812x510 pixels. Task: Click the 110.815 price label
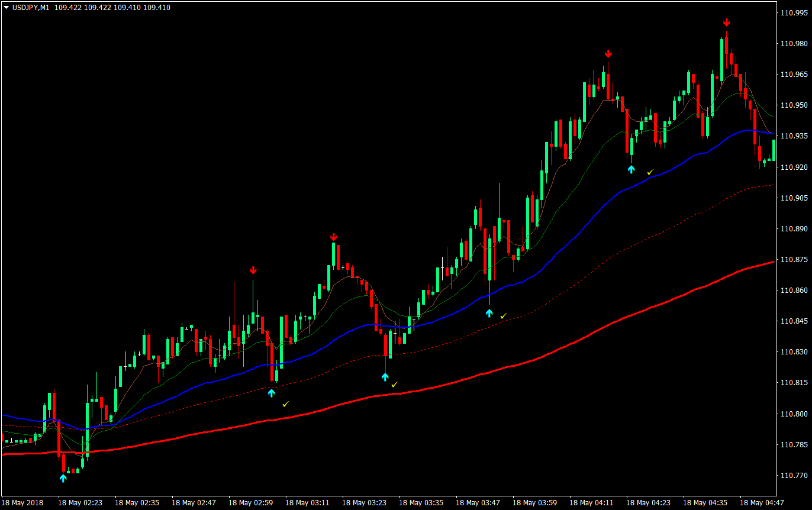pyautogui.click(x=794, y=383)
